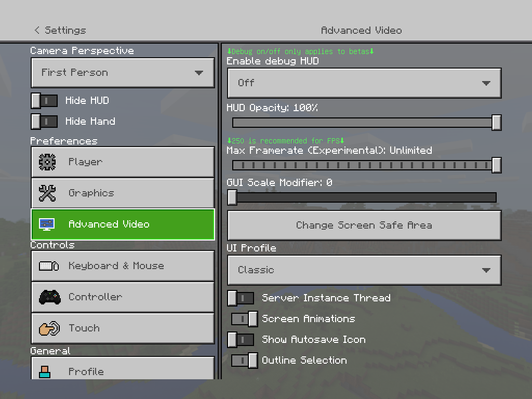The width and height of the screenshot is (532, 399).
Task: Click Change Screen Safe Area button
Action: coord(364,225)
